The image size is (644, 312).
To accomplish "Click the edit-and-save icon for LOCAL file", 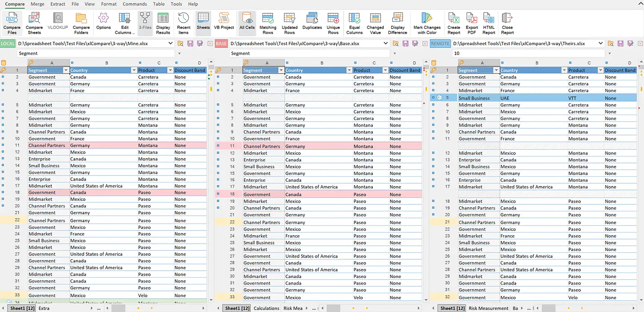I will (x=200, y=44).
